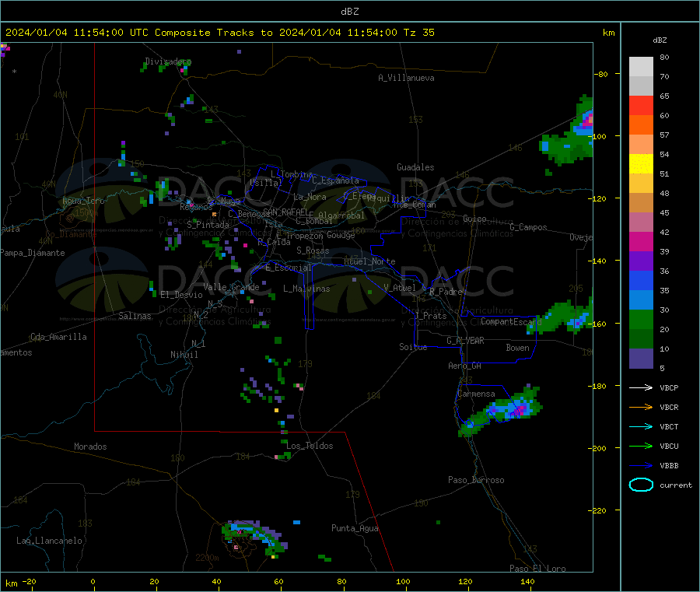700x592 pixels.
Task: Click the 'SAN_RAFAEL' map label
Action: pos(285,212)
